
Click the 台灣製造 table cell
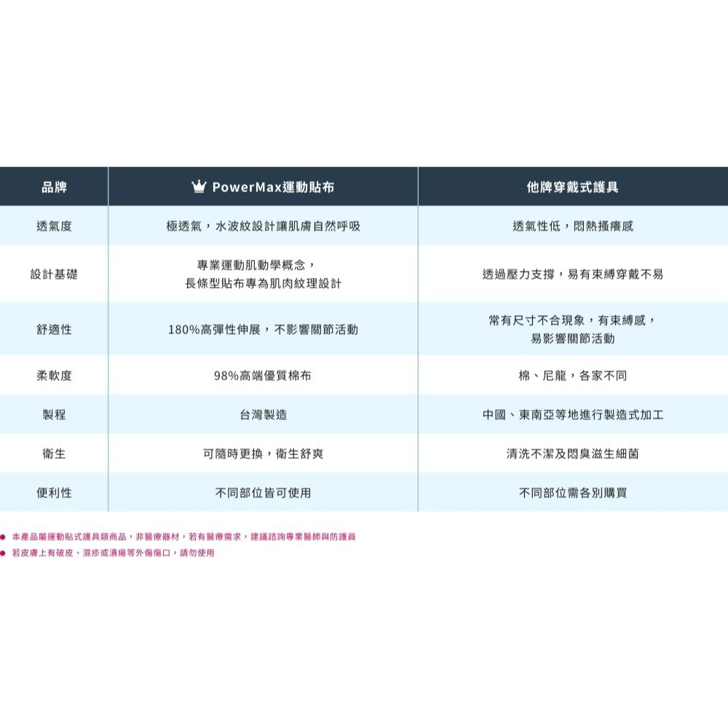click(263, 414)
